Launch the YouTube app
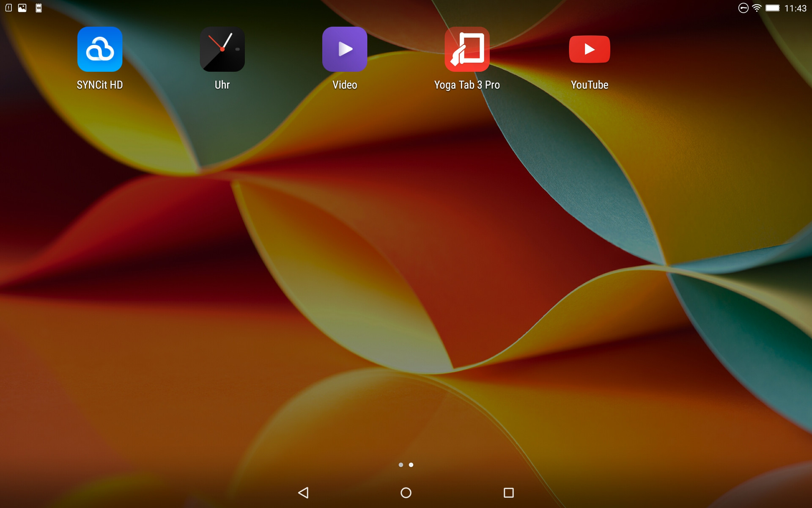Screen dimensions: 812x508 click(x=590, y=49)
